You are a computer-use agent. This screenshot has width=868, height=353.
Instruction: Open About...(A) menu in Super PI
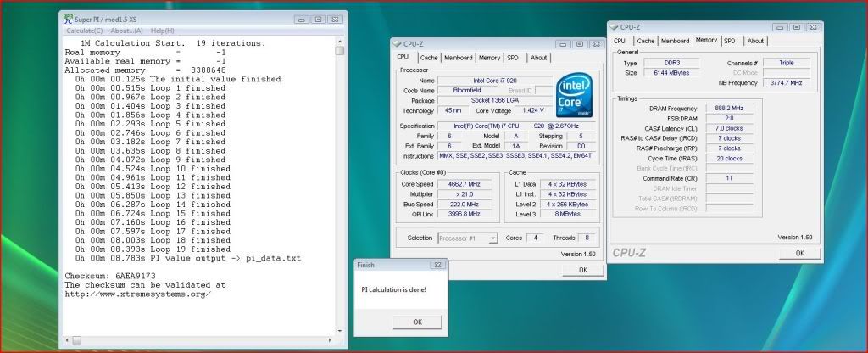coord(126,31)
